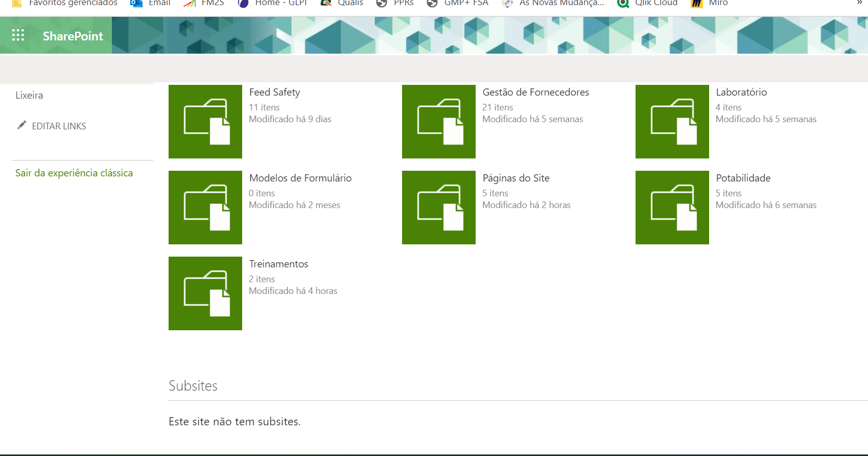
Task: Click the Home - GLPI bookmark icon
Action: 243,3
